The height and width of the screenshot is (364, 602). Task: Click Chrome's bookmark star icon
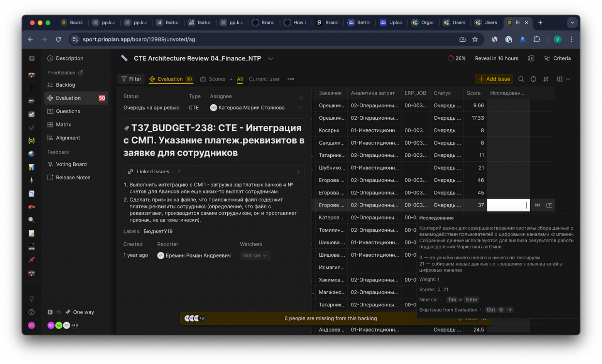click(475, 39)
